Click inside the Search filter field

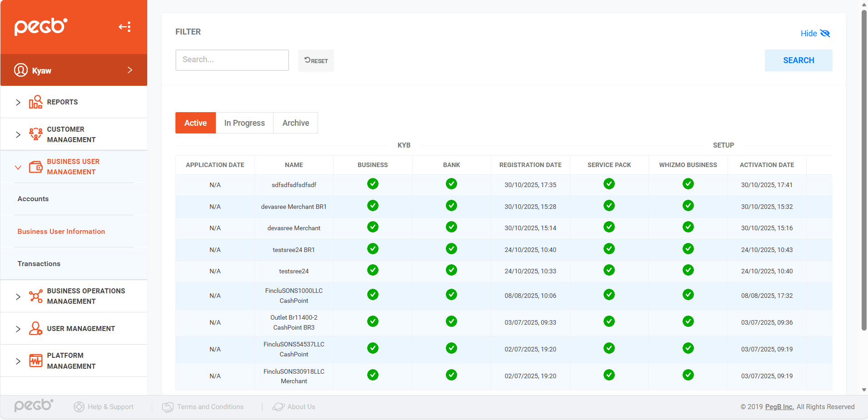pyautogui.click(x=232, y=59)
